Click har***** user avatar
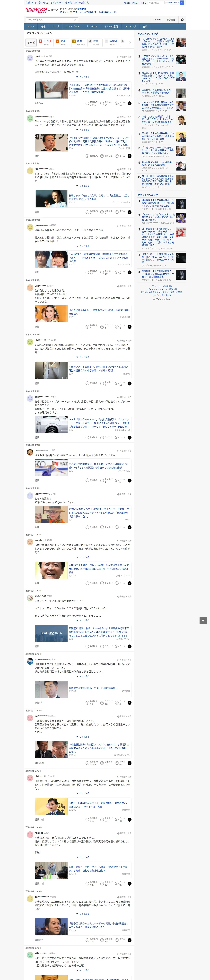Screen dimensions: 210x980 coord(30,58)
